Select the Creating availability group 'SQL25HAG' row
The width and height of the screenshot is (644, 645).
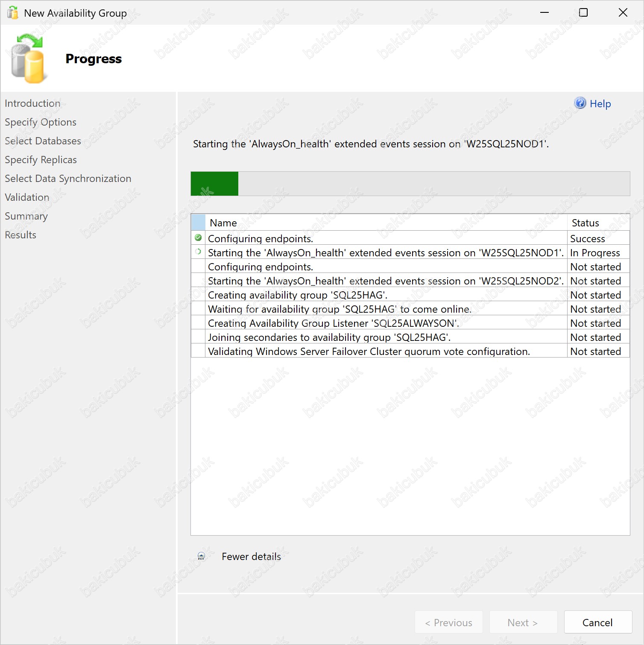point(297,295)
